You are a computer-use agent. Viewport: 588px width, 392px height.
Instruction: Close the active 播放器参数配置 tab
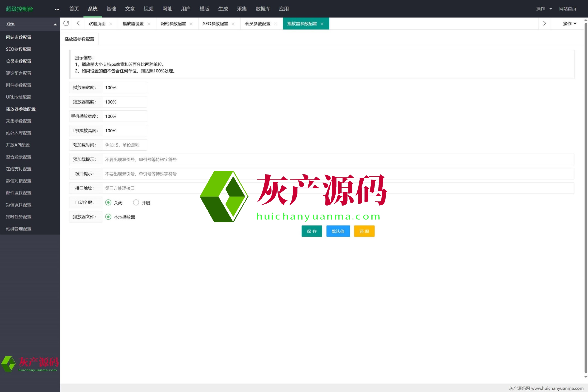(322, 24)
